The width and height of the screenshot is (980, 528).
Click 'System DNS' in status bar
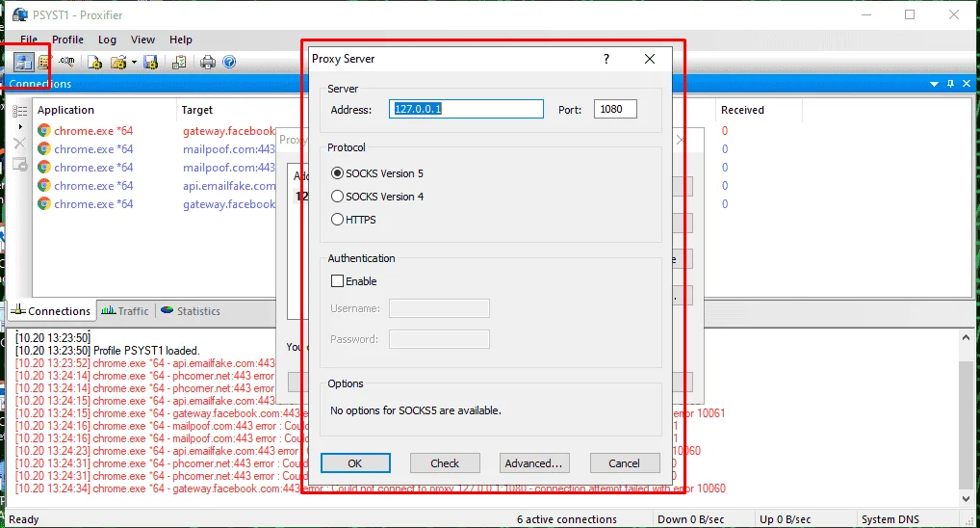coord(890,519)
